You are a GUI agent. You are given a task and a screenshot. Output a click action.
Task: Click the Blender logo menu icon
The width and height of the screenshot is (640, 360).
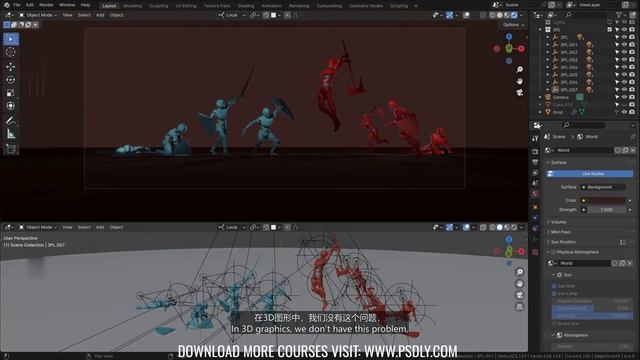[7, 5]
